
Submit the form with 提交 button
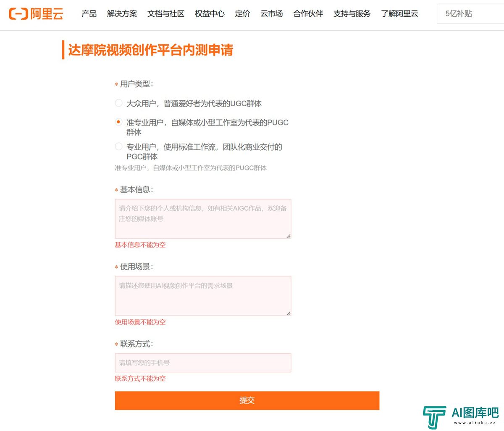point(247,400)
